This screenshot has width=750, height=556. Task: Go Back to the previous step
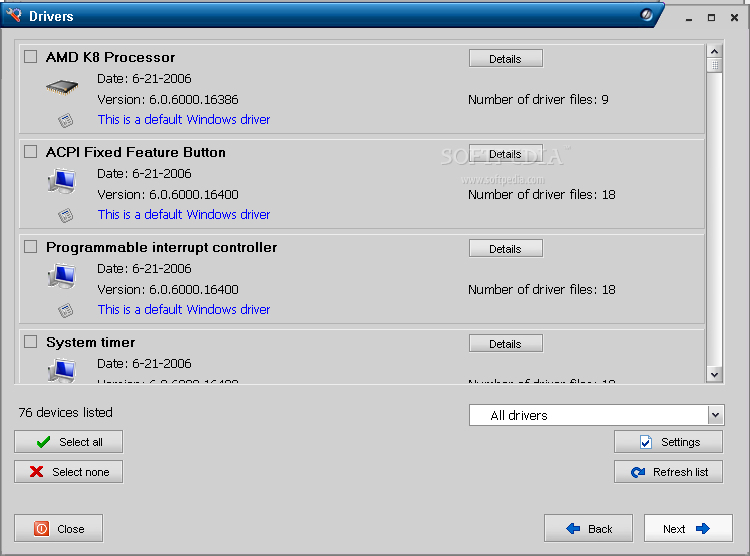pyautogui.click(x=588, y=528)
